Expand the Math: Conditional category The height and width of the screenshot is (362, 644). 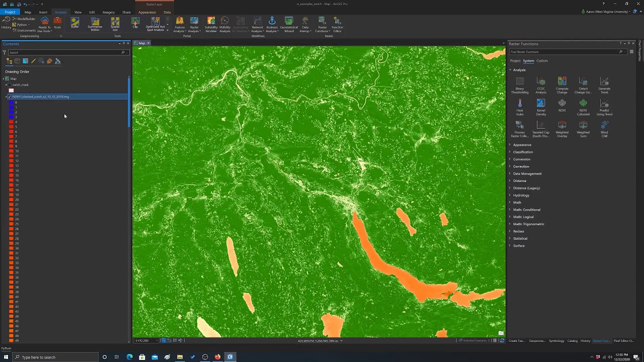pyautogui.click(x=510, y=210)
